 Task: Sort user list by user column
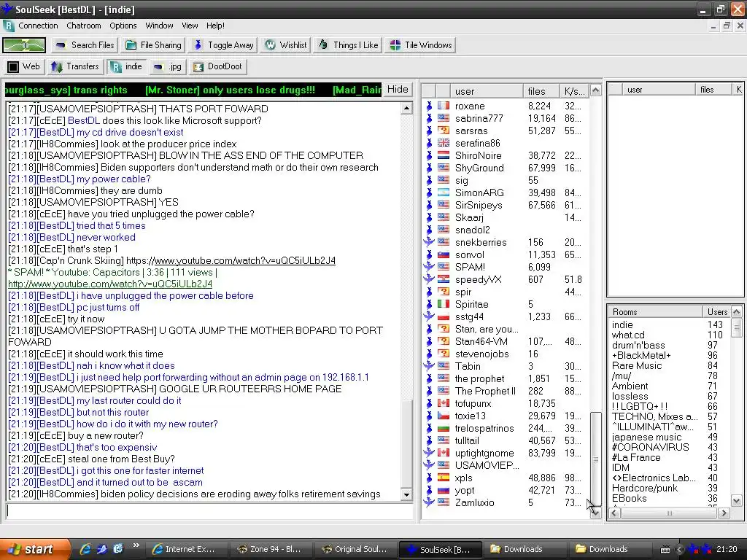[486, 91]
